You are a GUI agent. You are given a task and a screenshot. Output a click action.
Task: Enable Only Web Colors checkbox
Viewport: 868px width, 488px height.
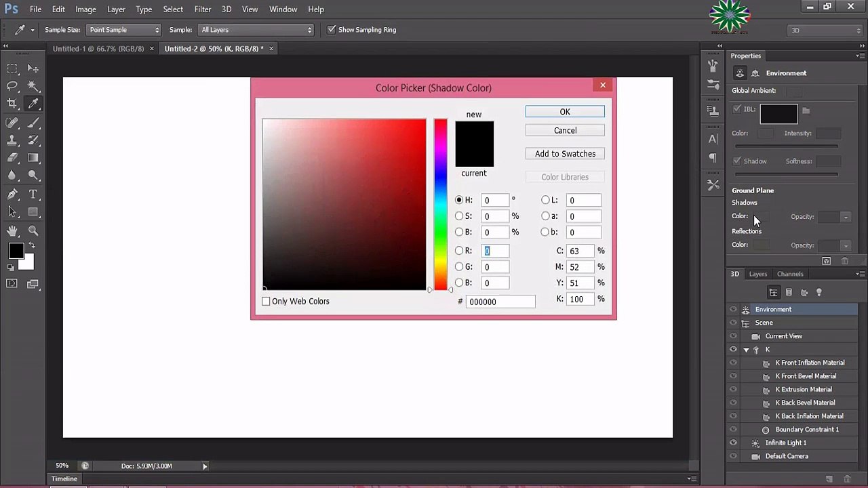[267, 302]
